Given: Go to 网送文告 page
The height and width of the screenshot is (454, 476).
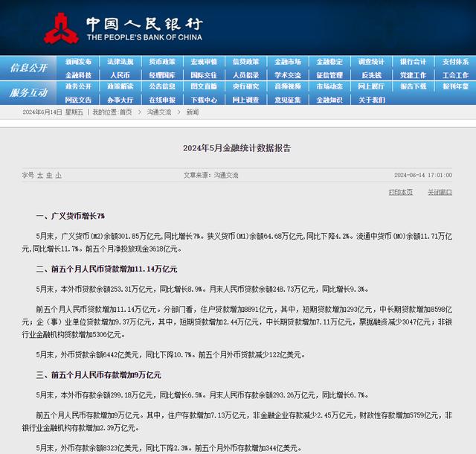Looking at the screenshot, I should (78, 100).
